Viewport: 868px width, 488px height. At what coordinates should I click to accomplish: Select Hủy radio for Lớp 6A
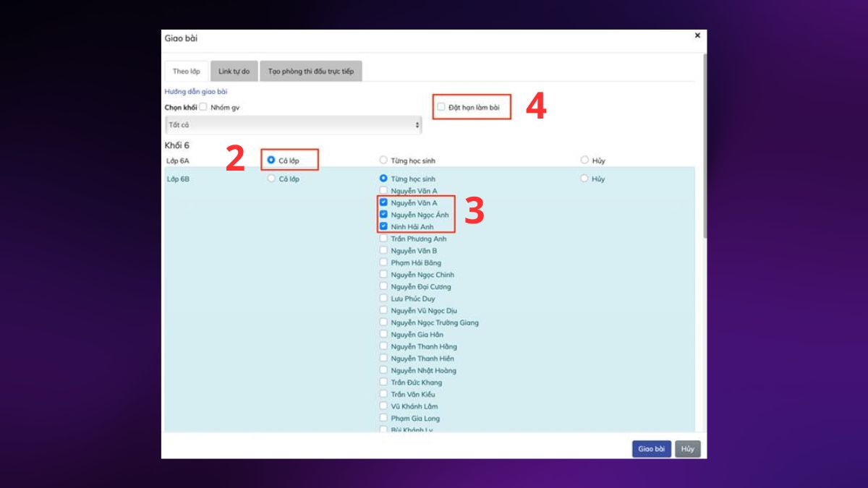[584, 160]
